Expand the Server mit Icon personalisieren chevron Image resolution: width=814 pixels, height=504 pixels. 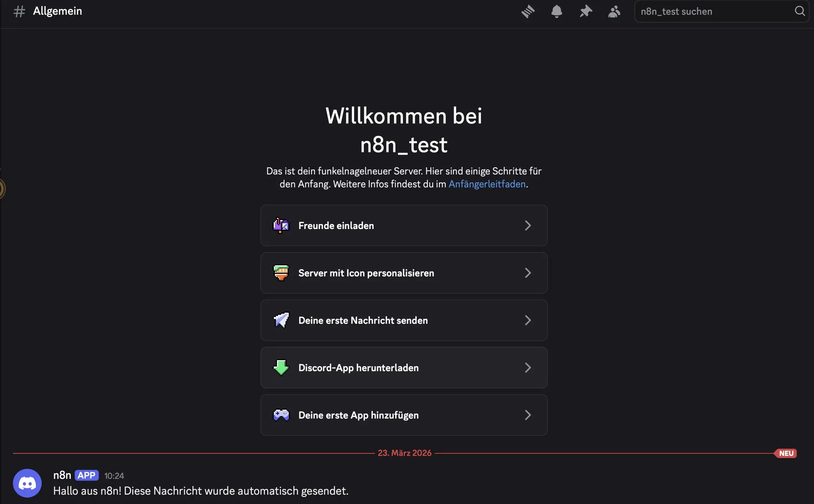coord(528,273)
